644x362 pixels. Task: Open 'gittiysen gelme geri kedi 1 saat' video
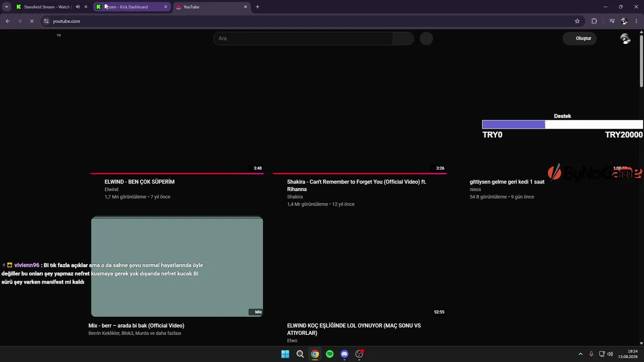click(x=507, y=182)
